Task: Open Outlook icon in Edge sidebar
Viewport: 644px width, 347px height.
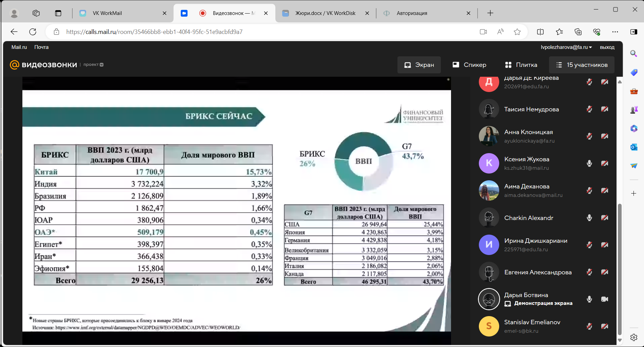Action: point(633,147)
